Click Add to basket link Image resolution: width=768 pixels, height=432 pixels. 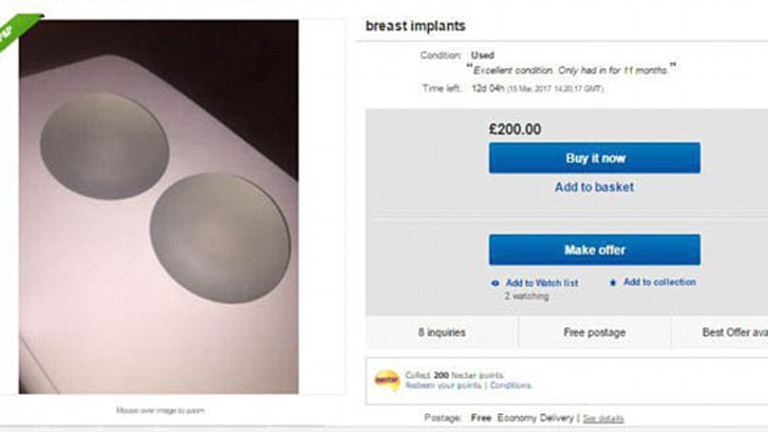tap(594, 187)
